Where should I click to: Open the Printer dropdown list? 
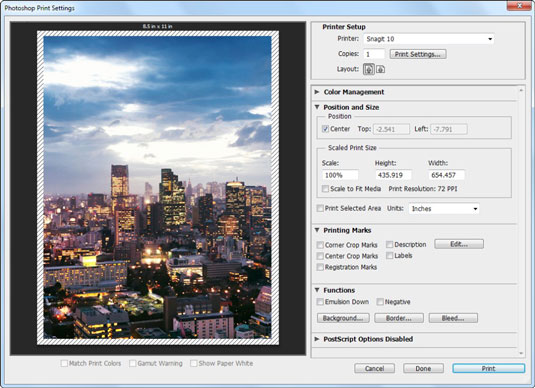[429, 39]
